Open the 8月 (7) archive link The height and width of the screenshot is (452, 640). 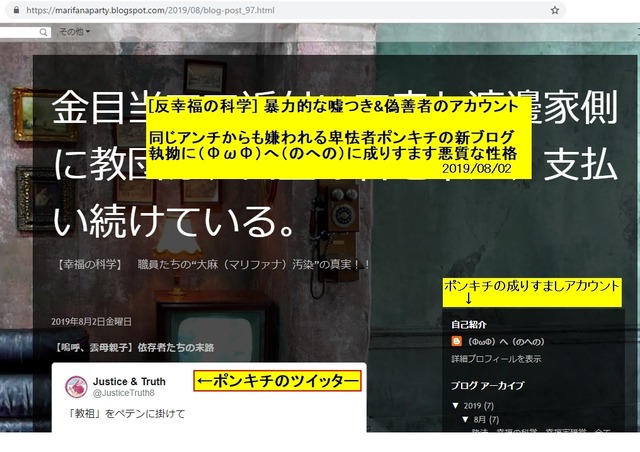486,420
